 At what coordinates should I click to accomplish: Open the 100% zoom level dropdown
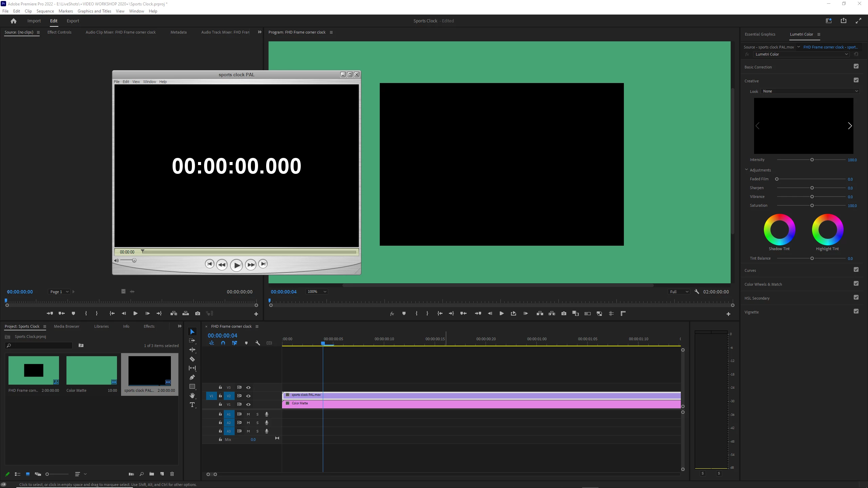click(x=317, y=291)
